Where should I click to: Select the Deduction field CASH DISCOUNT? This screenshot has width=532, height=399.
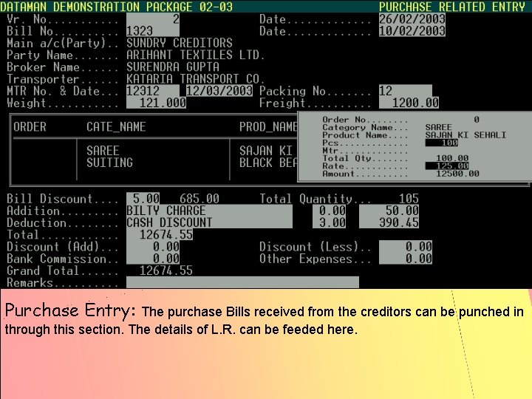coord(209,222)
